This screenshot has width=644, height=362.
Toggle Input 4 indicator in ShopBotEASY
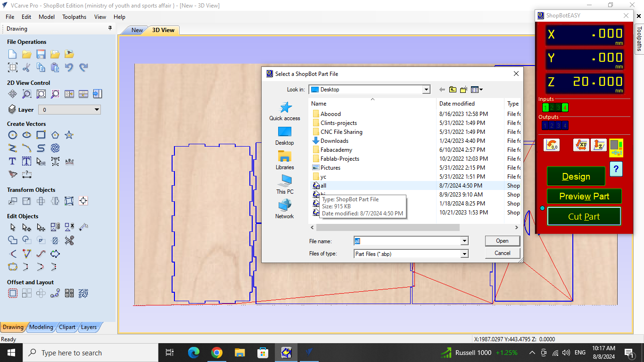565,107
